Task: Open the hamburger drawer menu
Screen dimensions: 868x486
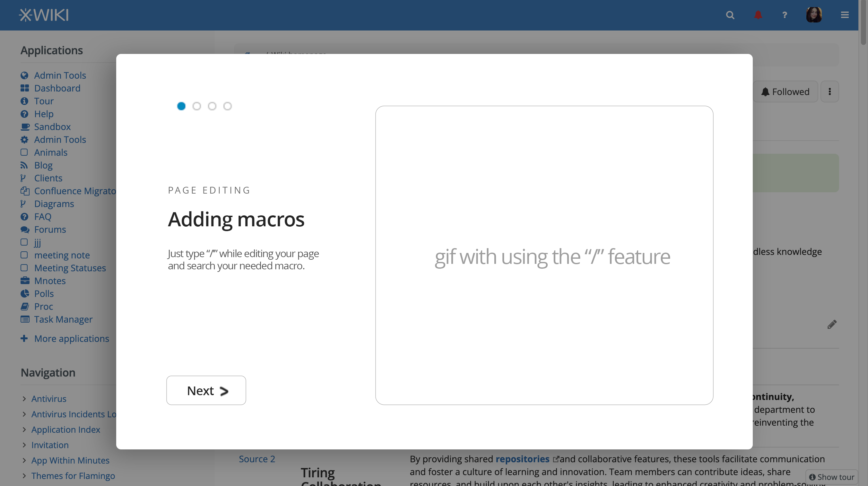Action: coord(845,15)
